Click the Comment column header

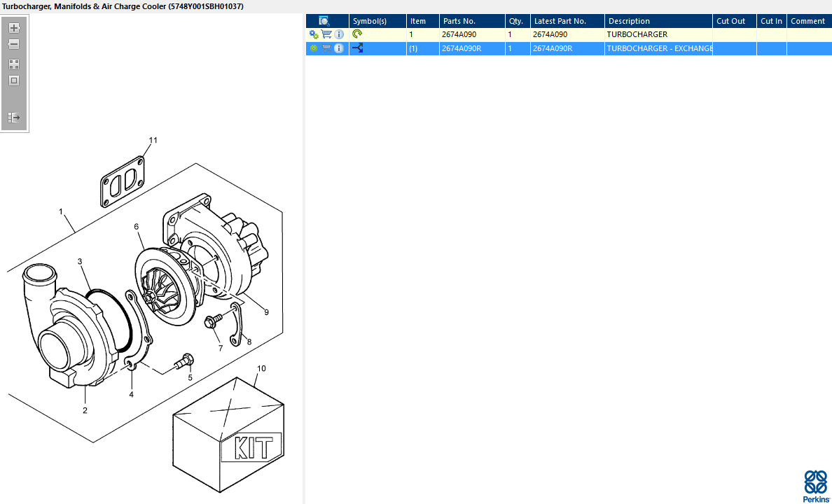coord(809,21)
